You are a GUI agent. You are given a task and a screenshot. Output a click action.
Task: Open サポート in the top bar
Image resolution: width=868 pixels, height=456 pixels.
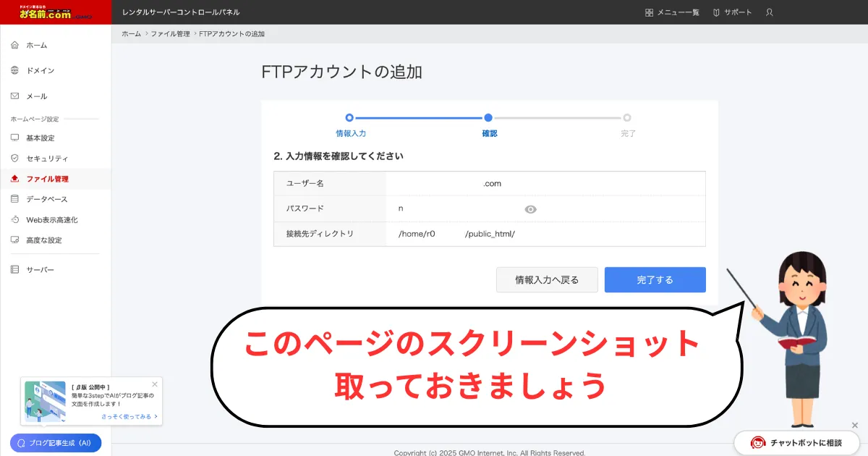(732, 12)
